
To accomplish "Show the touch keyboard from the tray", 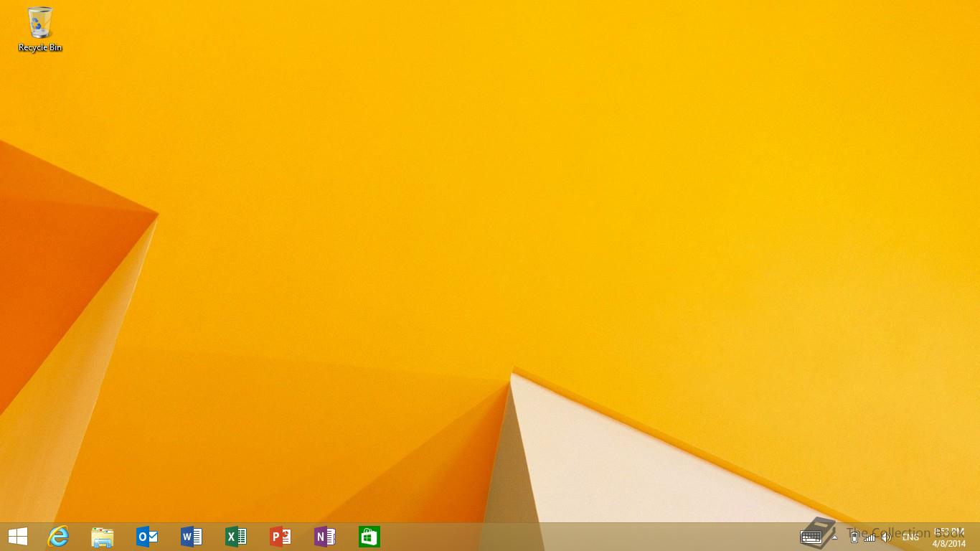I will (x=811, y=537).
